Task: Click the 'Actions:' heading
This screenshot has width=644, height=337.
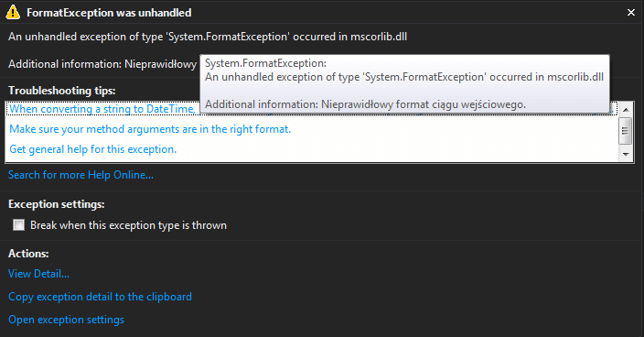Action: point(28,254)
